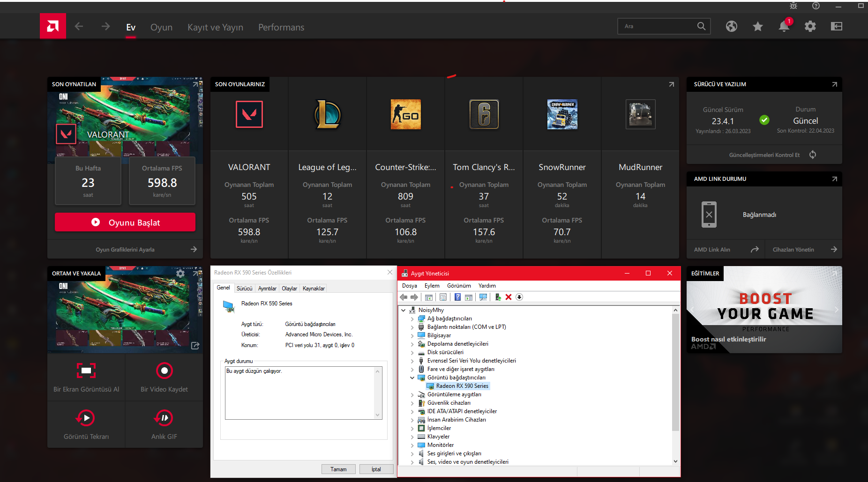This screenshot has width=868, height=482.
Task: Click Device Manager help toolbar icon
Action: pyautogui.click(x=457, y=297)
